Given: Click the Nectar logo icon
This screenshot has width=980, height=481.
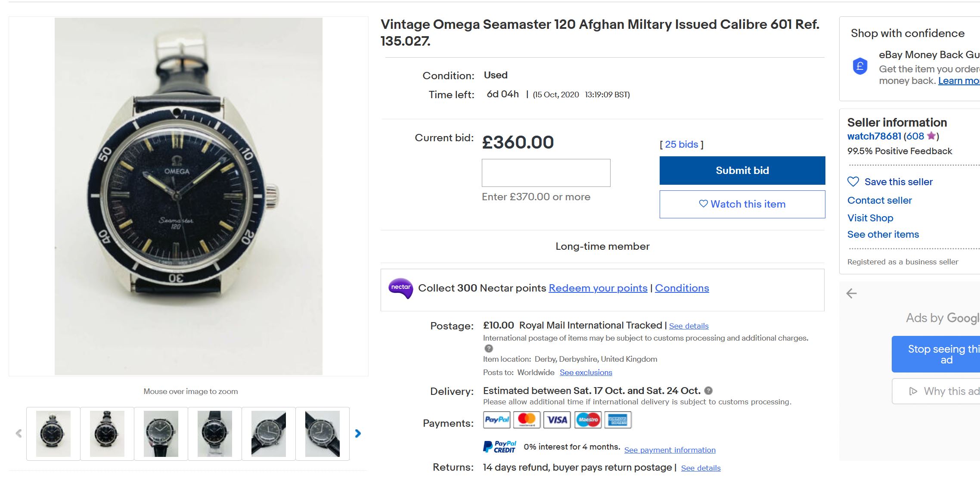Looking at the screenshot, I should pyautogui.click(x=400, y=288).
